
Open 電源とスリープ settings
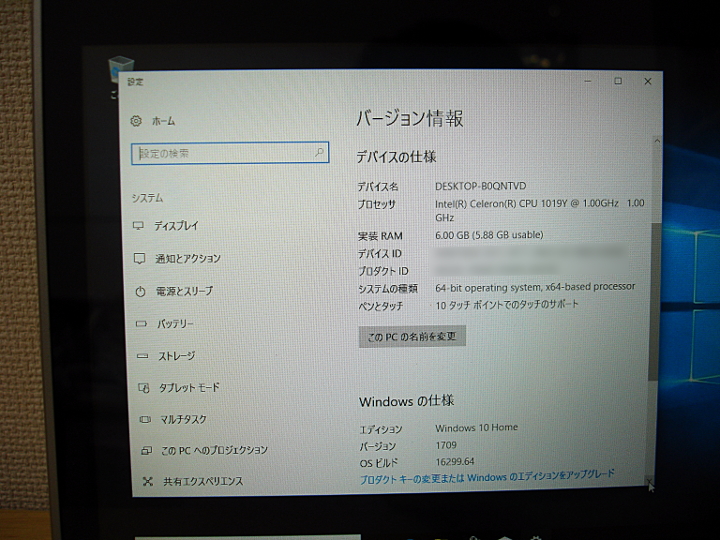tap(185, 291)
